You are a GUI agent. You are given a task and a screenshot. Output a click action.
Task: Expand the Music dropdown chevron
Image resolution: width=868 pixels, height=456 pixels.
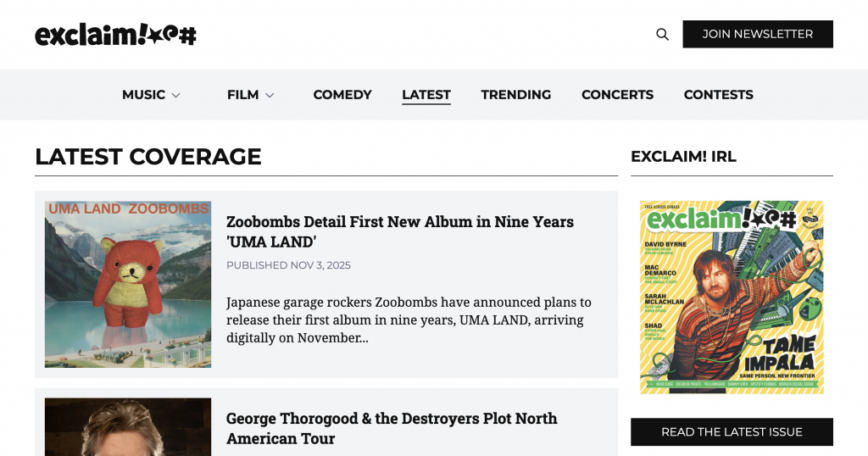[176, 95]
